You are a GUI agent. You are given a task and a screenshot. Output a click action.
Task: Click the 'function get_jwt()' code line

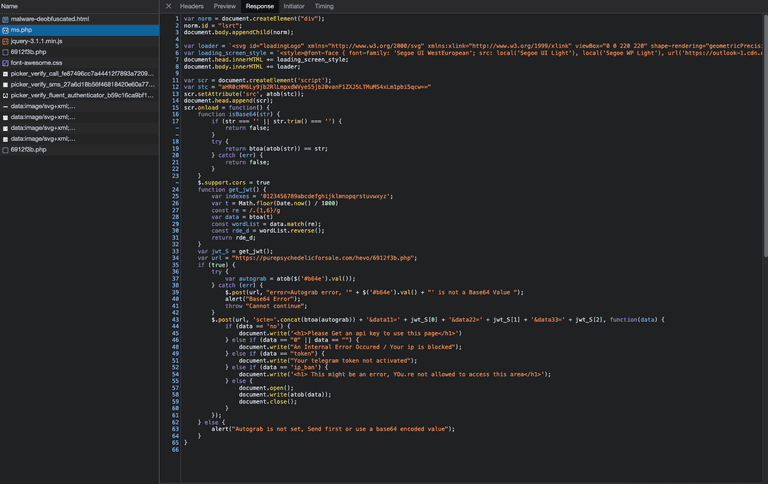[x=232, y=190]
